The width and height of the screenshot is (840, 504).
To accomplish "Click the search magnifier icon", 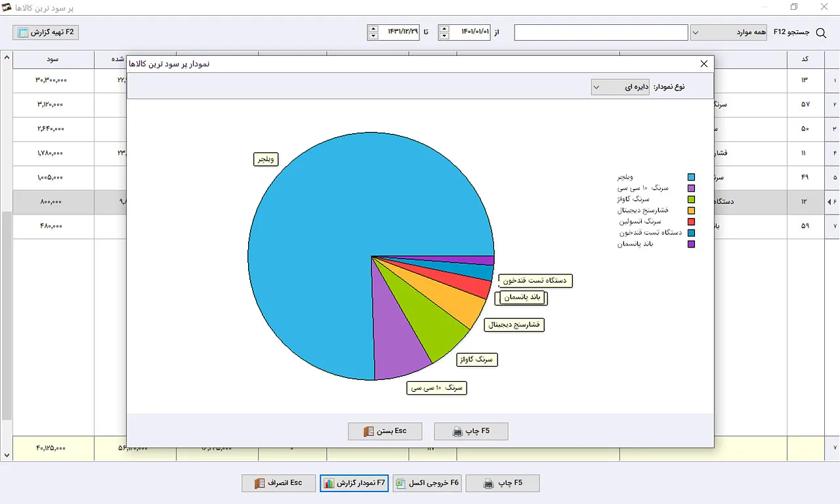I will coord(821,33).
